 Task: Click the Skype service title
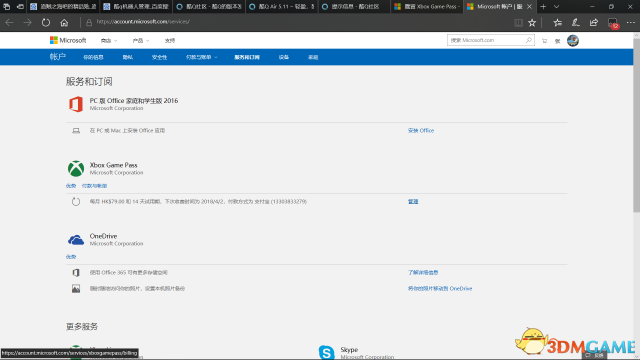tap(349, 349)
